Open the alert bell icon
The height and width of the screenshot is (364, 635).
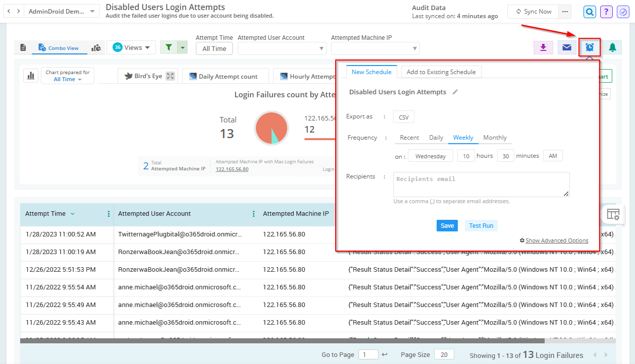[612, 47]
